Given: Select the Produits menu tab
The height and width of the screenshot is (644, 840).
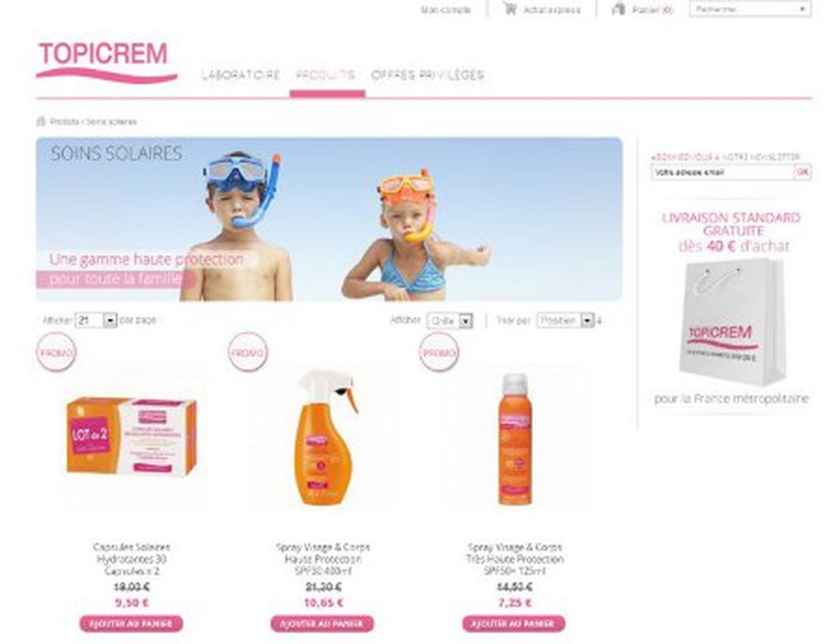Looking at the screenshot, I should [x=326, y=75].
